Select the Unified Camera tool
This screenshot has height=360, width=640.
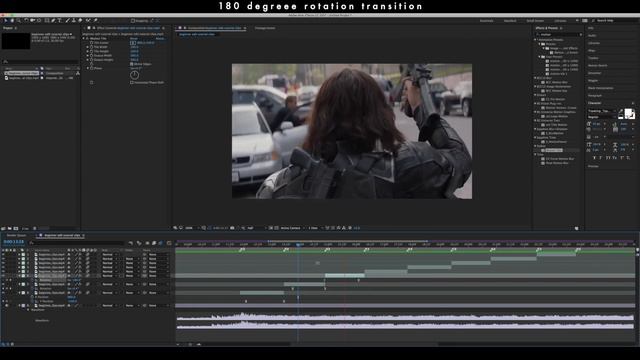(x=32, y=20)
